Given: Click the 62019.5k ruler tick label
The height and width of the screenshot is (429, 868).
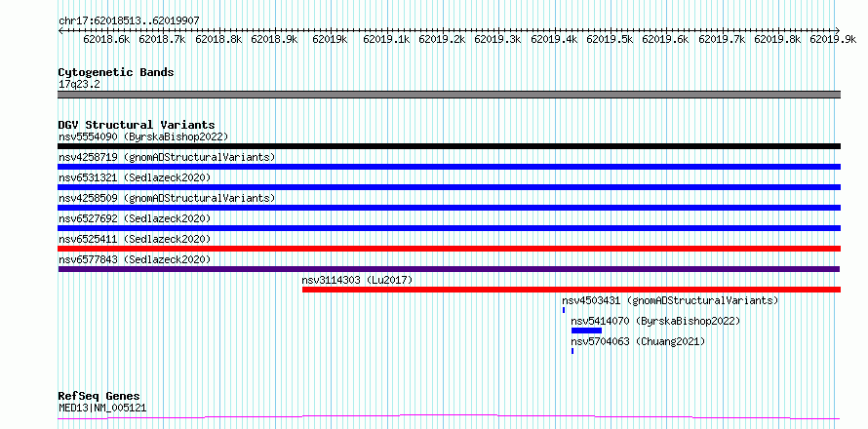Looking at the screenshot, I should tap(610, 39).
